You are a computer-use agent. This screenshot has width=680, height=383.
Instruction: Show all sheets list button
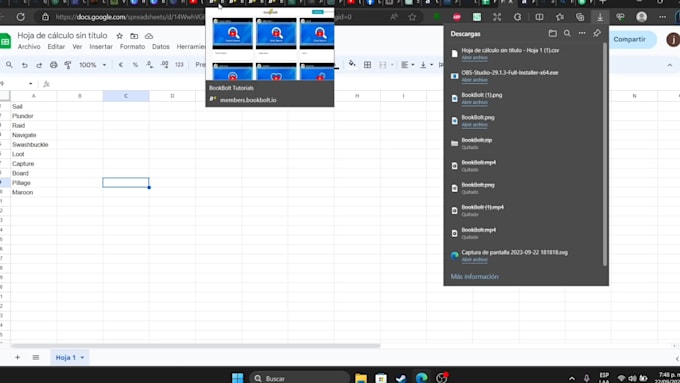click(x=36, y=357)
